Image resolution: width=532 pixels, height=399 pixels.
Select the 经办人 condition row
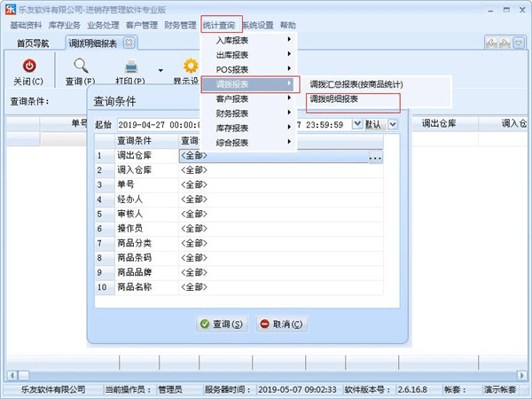239,199
